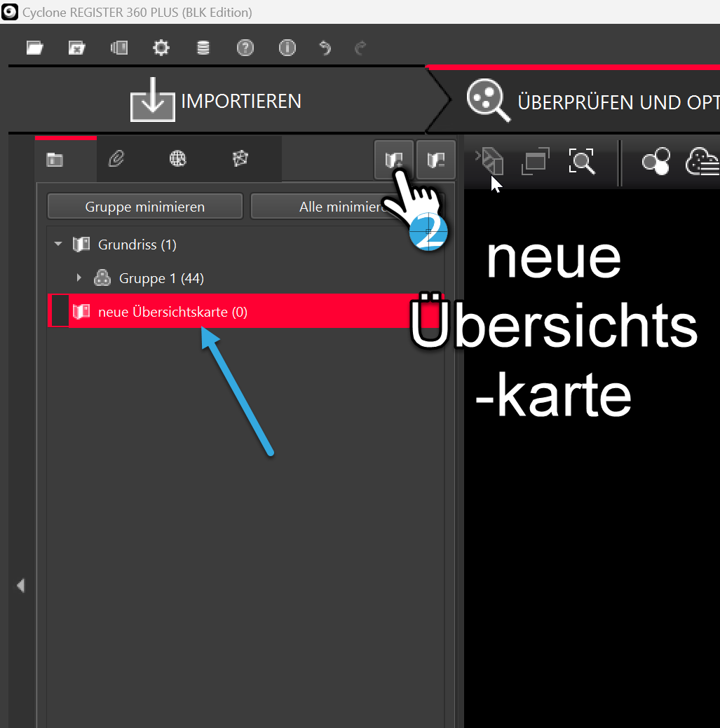Click Alle minimieren button
Screen dimensions: 720x728
click(x=347, y=207)
